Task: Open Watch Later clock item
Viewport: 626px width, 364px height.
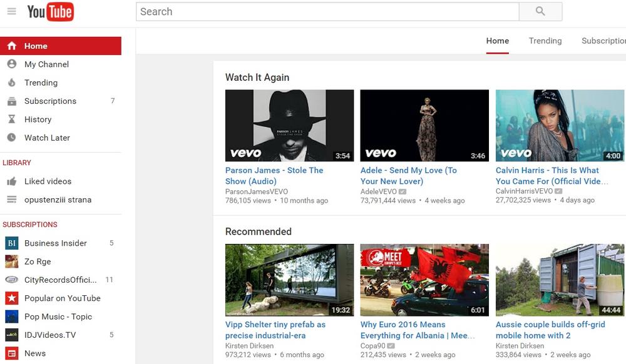Action: (x=47, y=138)
